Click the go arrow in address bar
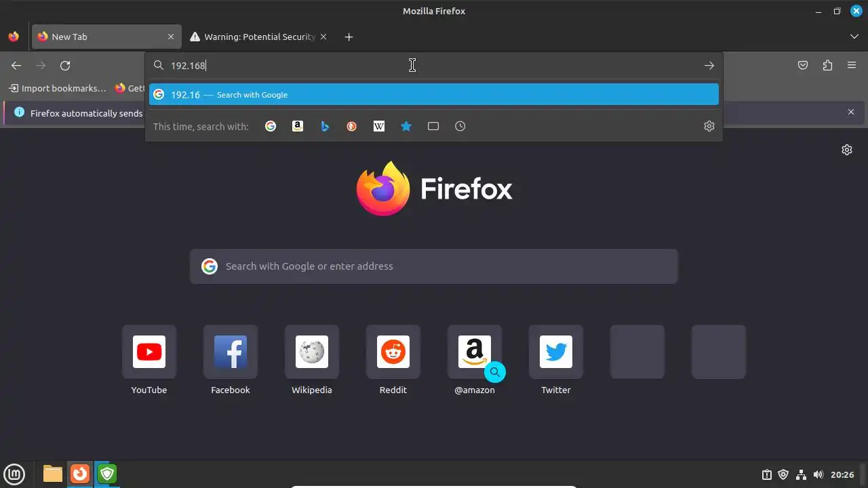The width and height of the screenshot is (868, 488). pos(709,66)
